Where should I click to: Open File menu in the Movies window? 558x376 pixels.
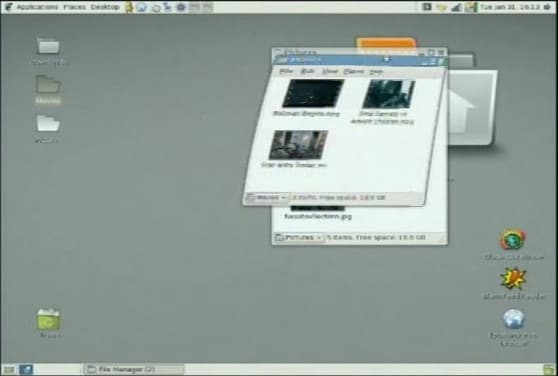[x=286, y=71]
